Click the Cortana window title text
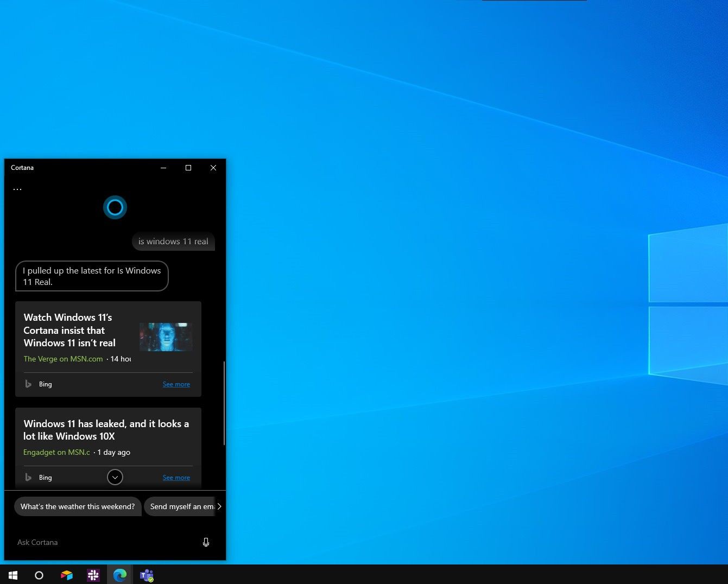This screenshot has width=728, height=584. coord(22,168)
